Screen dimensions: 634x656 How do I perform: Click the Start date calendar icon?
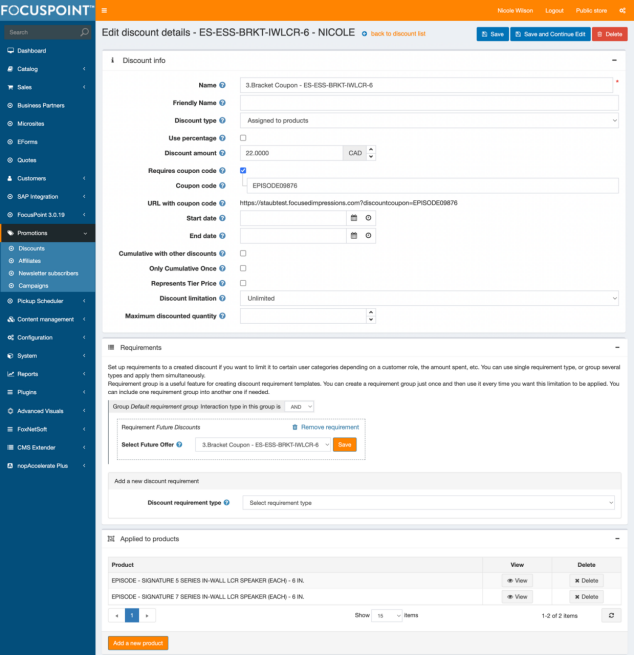pyautogui.click(x=354, y=218)
